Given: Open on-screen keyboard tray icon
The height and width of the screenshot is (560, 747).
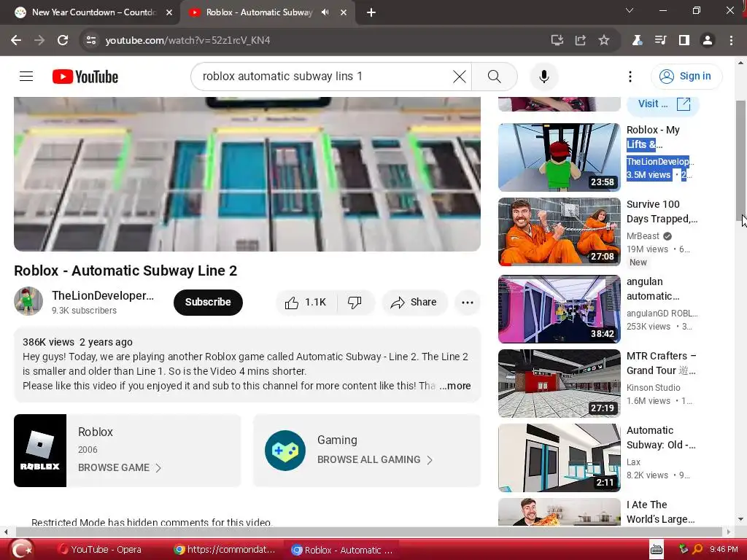Looking at the screenshot, I should tap(657, 550).
